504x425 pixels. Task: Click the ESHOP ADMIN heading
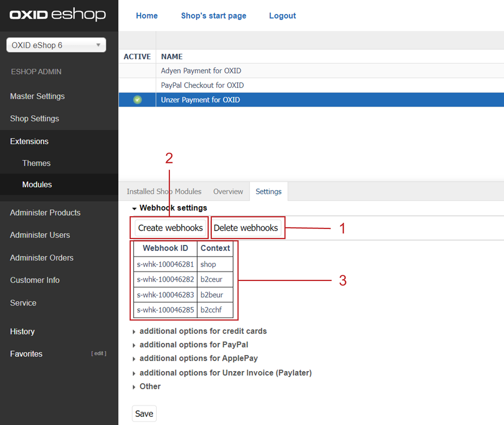[x=36, y=72]
